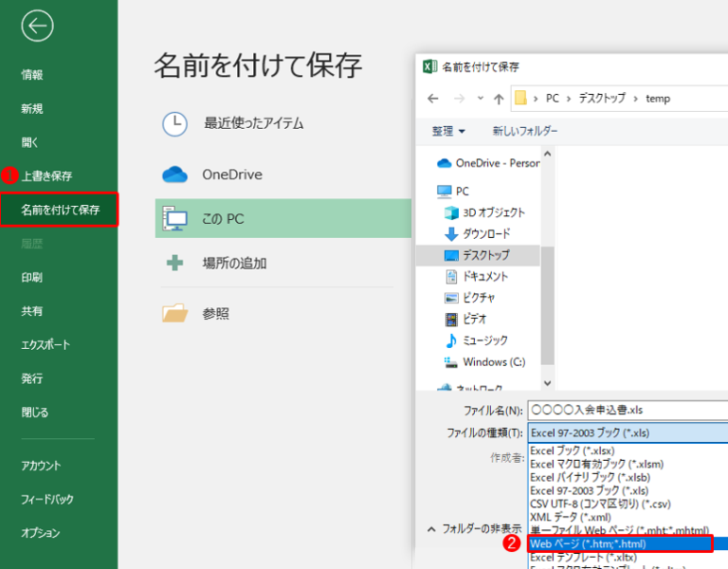Select 名前を付けて保存 in the sidebar

pos(60,210)
